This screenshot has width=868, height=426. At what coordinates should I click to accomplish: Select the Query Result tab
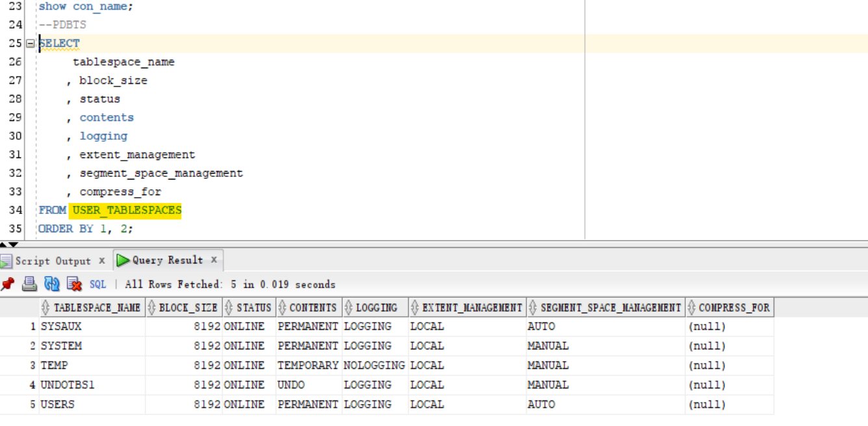168,260
